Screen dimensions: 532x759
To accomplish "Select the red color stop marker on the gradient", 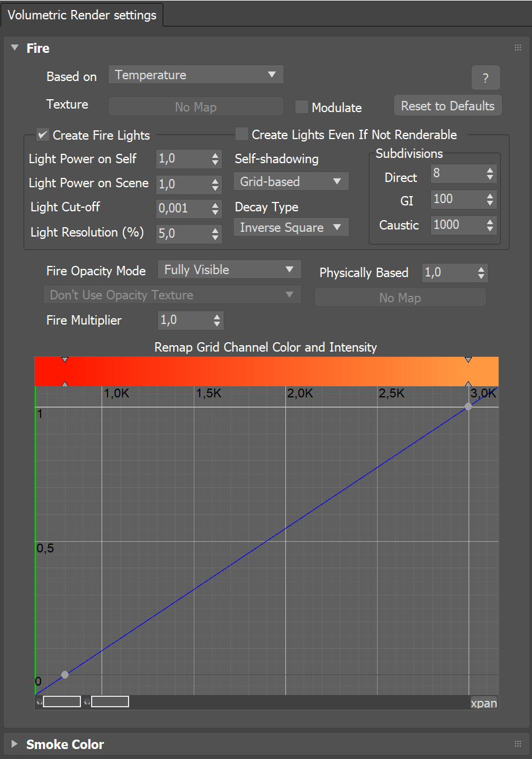I will (65, 359).
